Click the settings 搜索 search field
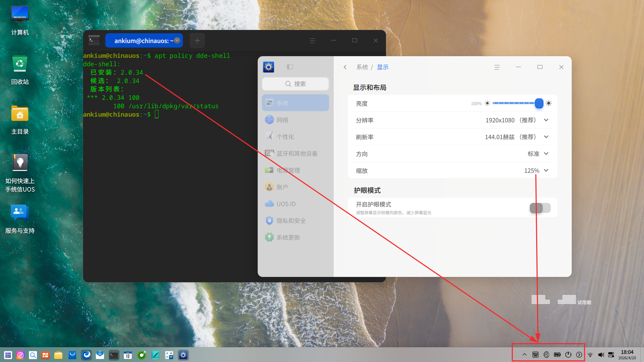Screen dimensions: 644x362 (x=295, y=84)
